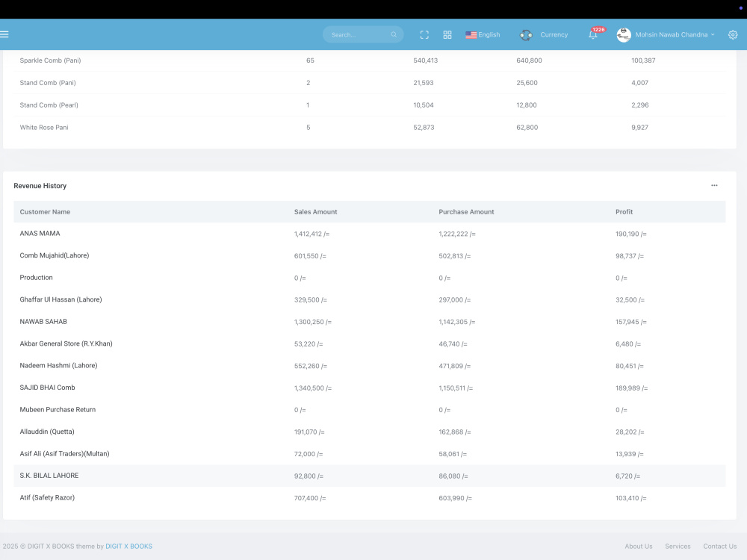Click sales amount 707,400 /=
This screenshot has width=747, height=560.
click(x=310, y=498)
